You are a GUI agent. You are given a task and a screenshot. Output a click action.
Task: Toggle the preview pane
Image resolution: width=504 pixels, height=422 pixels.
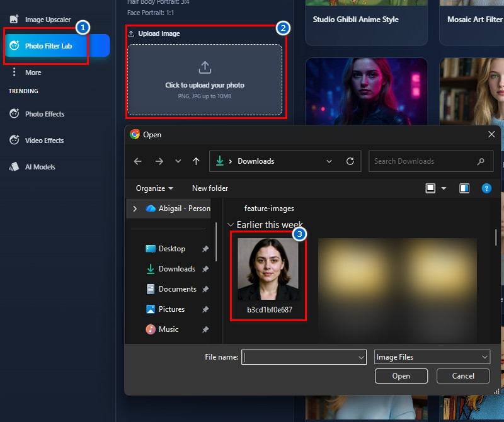coord(464,188)
